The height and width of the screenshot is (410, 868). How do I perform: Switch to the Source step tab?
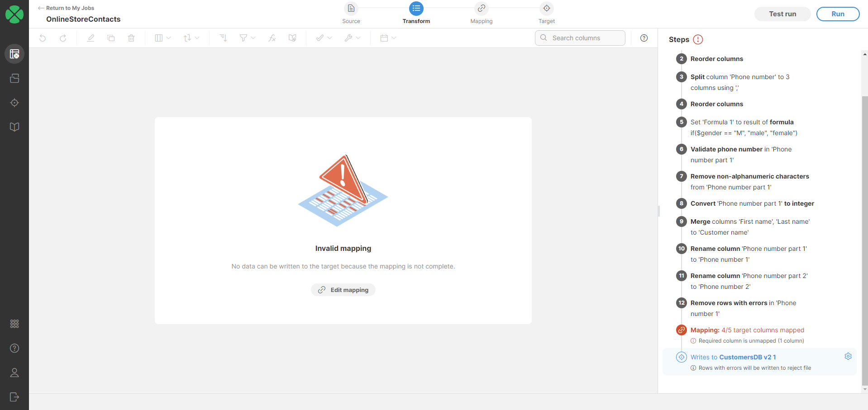[x=351, y=13]
